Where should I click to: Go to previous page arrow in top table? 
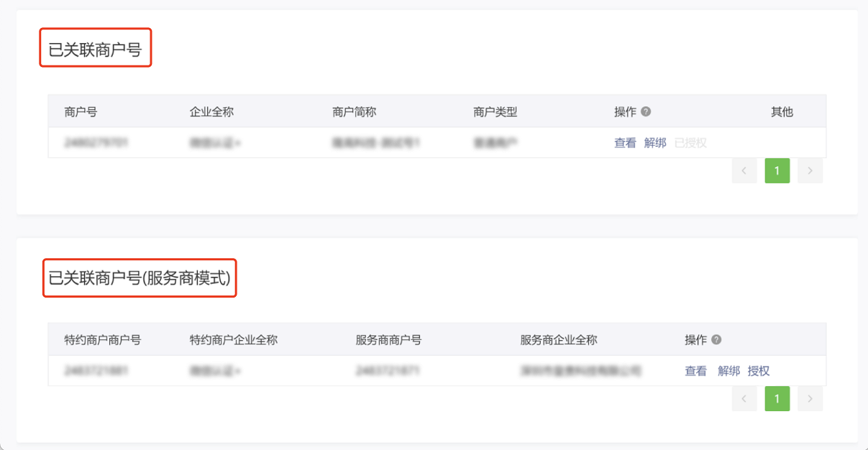click(x=744, y=171)
